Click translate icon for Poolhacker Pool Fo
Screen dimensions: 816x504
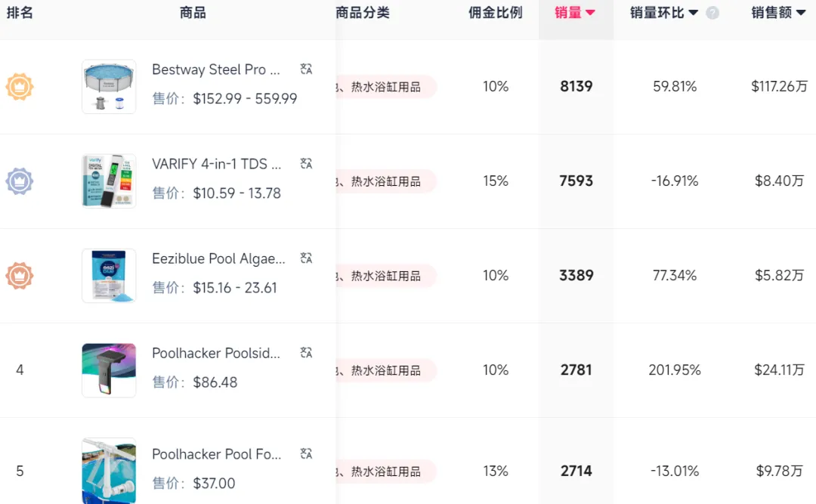pos(306,453)
